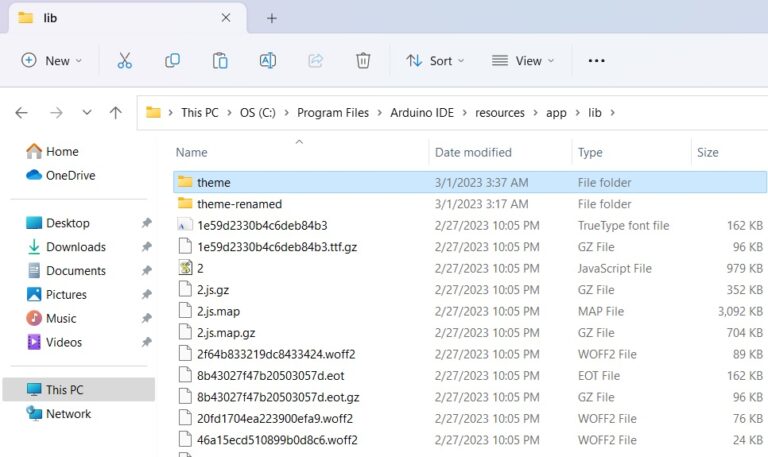Go up one folder level arrow
Screen dimensions: 768x457
pyautogui.click(x=116, y=113)
